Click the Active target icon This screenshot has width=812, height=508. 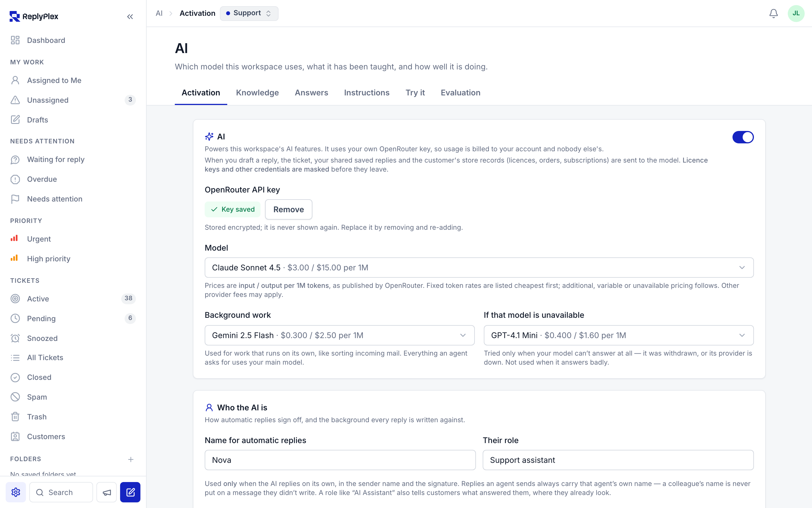15,299
